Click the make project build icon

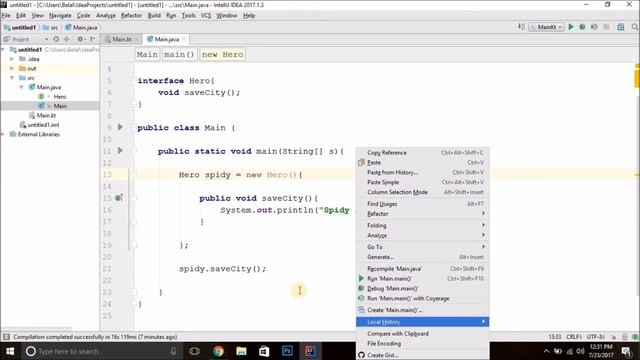(521, 27)
